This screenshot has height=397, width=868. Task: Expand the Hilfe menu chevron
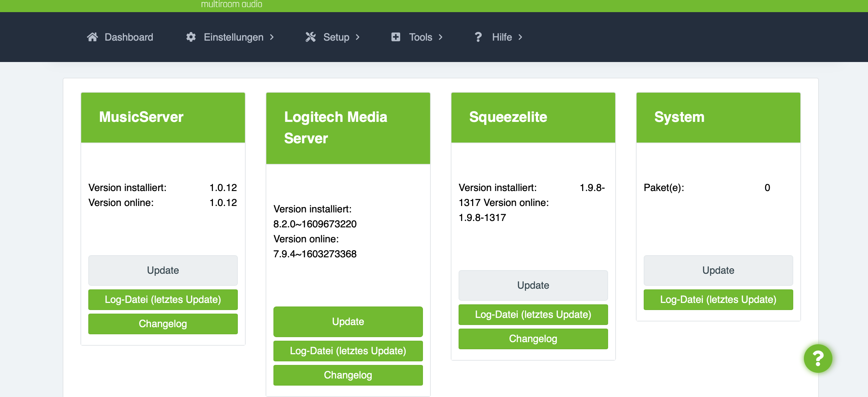(521, 37)
